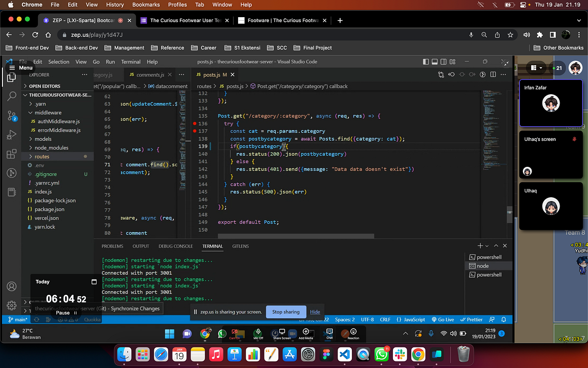Image resolution: width=588 pixels, height=368 pixels.
Task: Open the Search view in activity bar
Action: click(12, 96)
